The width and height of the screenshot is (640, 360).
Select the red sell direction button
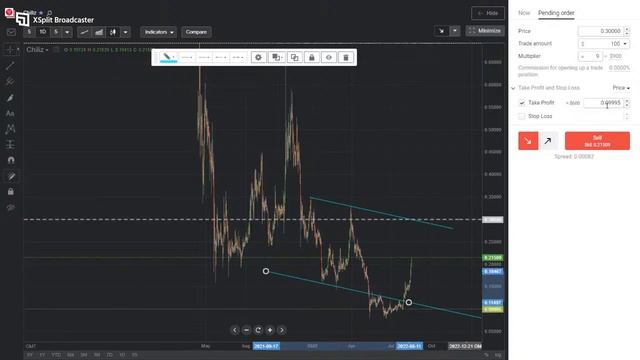pos(528,141)
